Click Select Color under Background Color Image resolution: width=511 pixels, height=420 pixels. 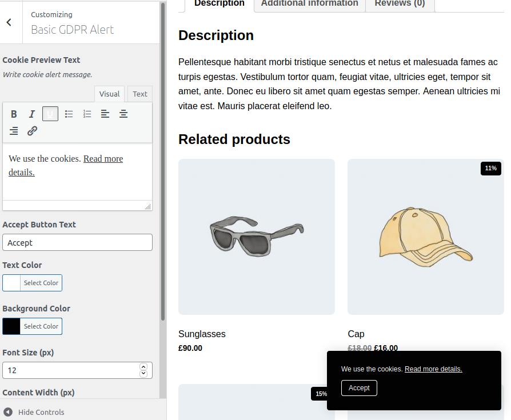[41, 326]
